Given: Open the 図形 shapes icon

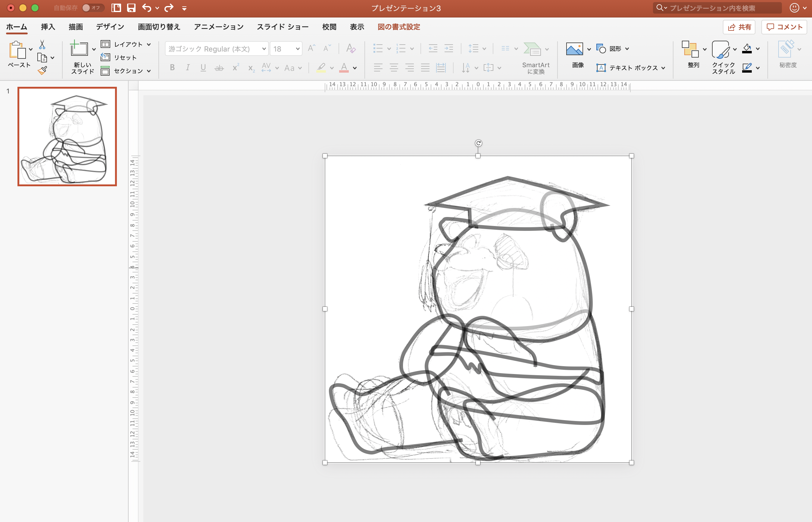Looking at the screenshot, I should point(601,49).
